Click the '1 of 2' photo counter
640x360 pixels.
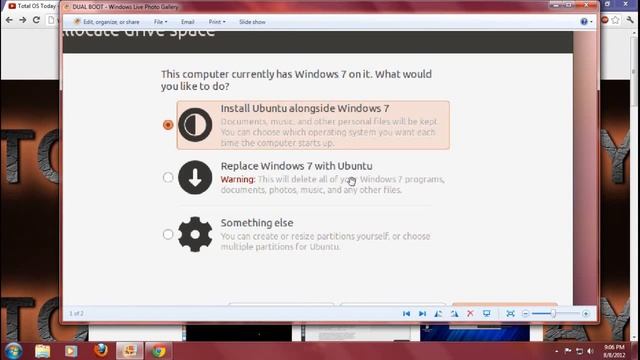tap(76, 313)
